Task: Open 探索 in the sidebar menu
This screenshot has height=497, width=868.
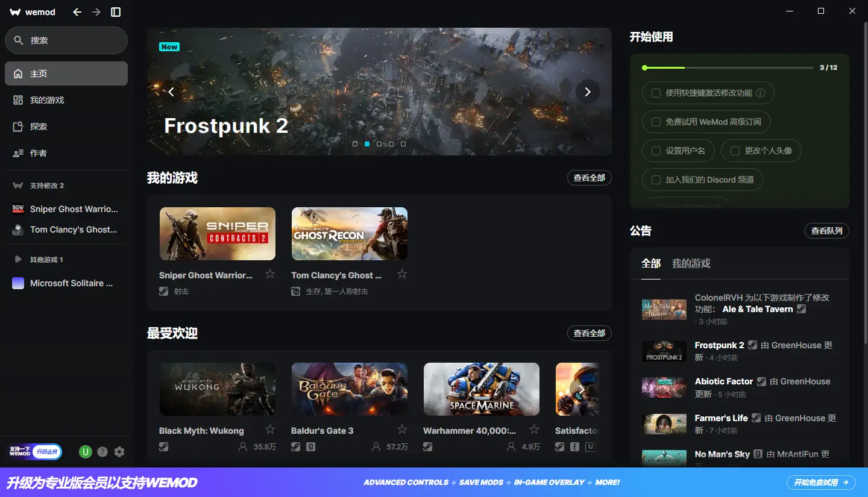Action: [x=39, y=127]
